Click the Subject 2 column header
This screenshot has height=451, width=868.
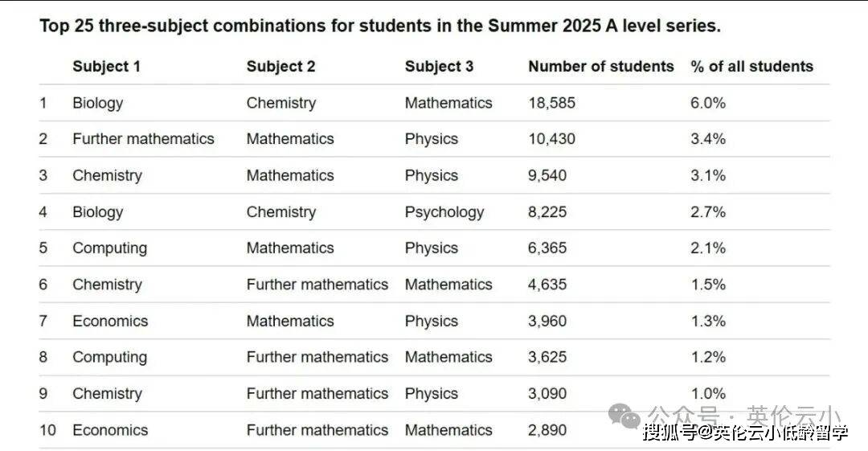280,67
